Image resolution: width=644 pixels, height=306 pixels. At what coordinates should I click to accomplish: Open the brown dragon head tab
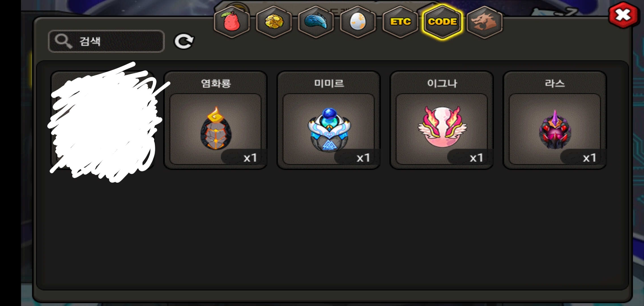[485, 22]
